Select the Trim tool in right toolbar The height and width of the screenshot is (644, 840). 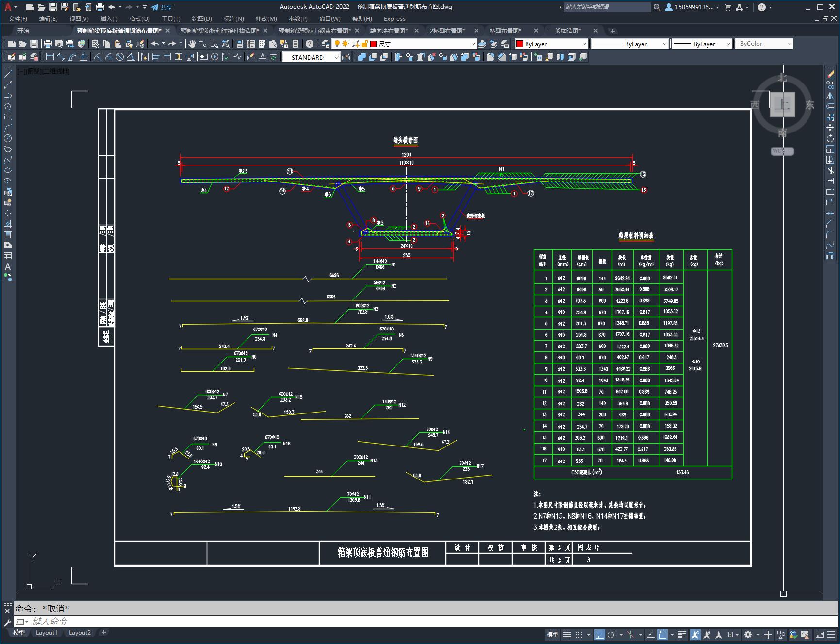point(830,170)
